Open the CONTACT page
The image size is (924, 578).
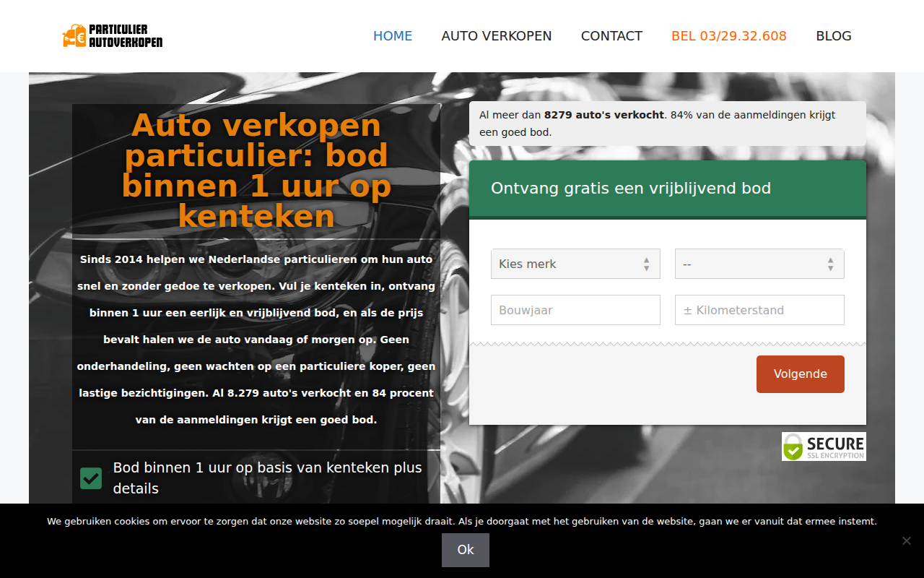point(611,36)
